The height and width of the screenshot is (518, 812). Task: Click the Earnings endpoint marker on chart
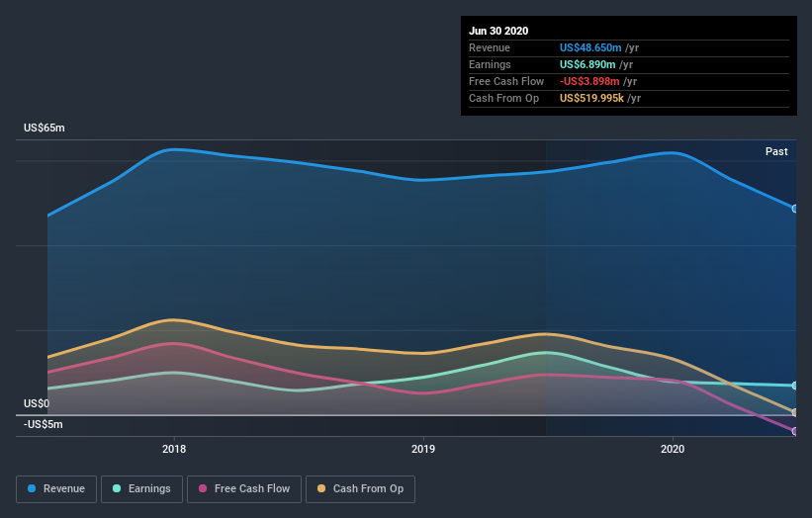[x=795, y=386]
